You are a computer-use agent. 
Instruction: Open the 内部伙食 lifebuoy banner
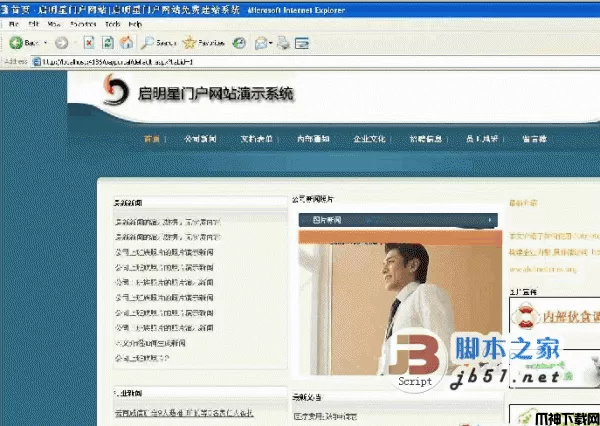point(555,316)
